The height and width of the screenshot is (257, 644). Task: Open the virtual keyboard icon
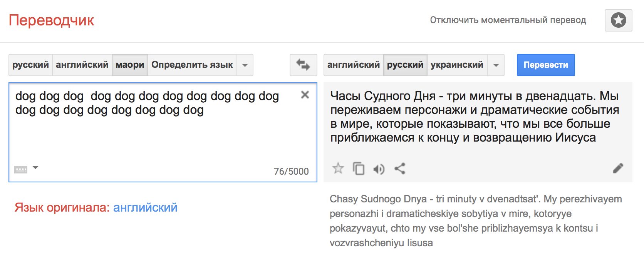(21, 169)
